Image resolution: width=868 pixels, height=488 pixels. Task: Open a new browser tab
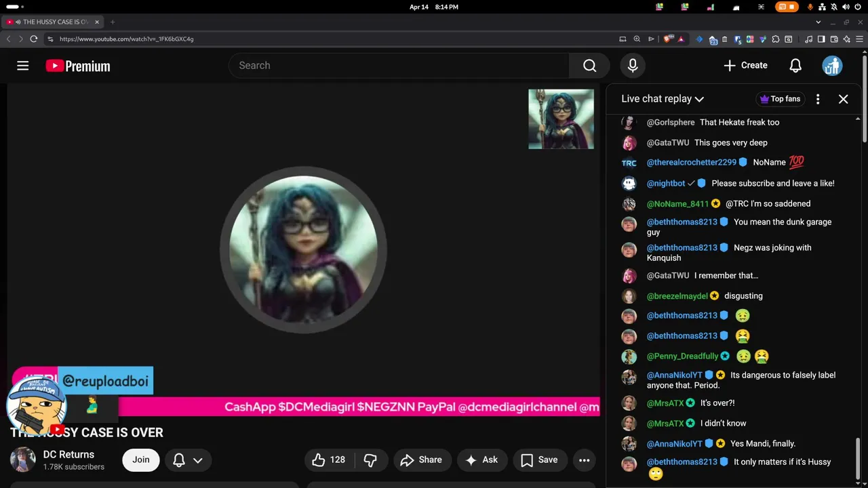pyautogui.click(x=113, y=22)
